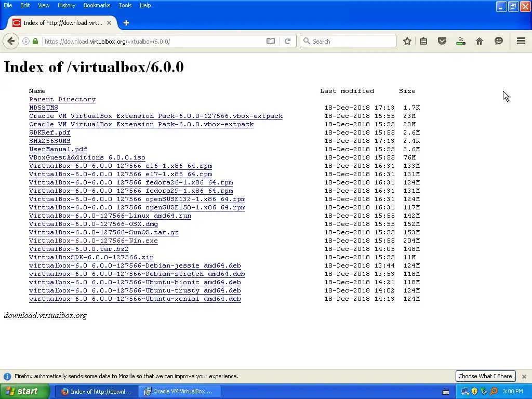Image resolution: width=532 pixels, height=399 pixels.
Task: Click the site information icon in address bar
Action: click(26, 42)
